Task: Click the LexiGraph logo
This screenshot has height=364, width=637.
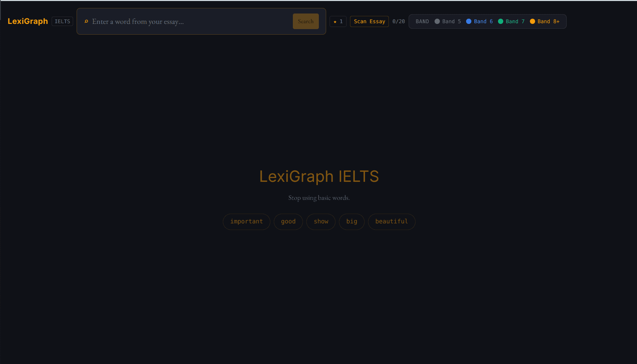Action: (28, 21)
